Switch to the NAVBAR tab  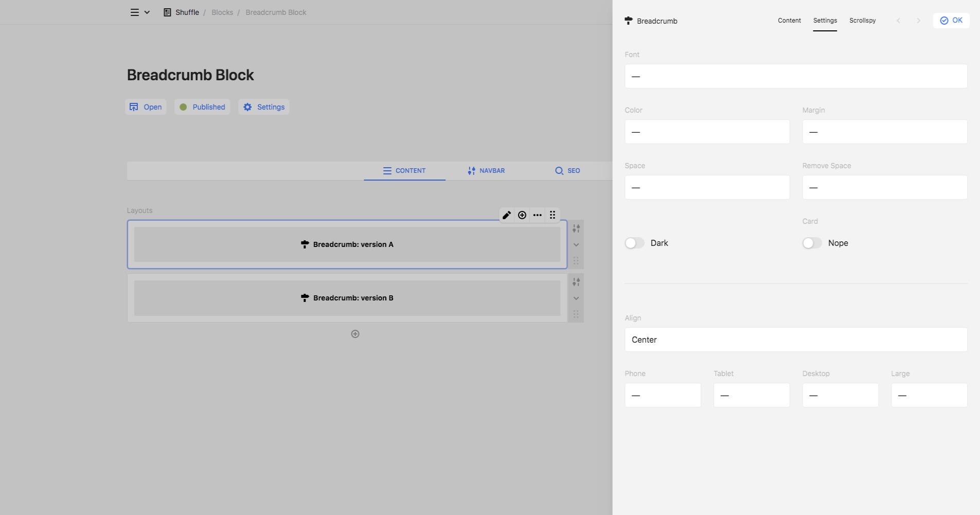click(x=486, y=171)
